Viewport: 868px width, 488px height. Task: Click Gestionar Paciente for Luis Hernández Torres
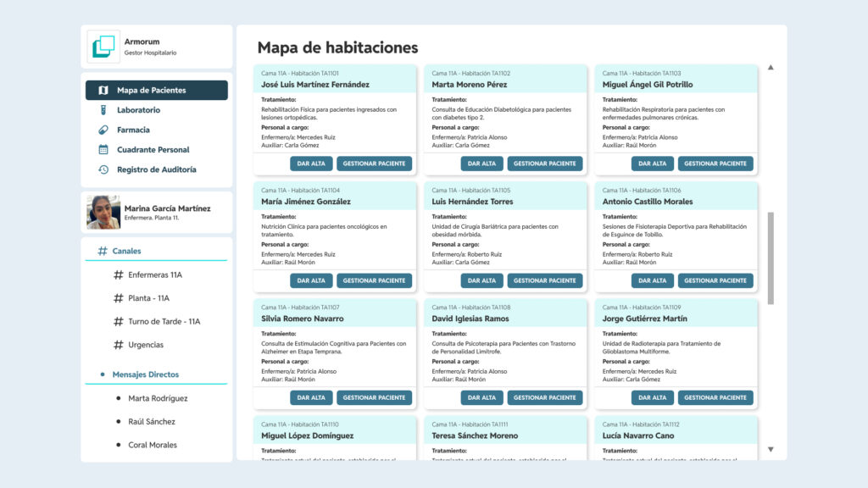click(x=545, y=280)
